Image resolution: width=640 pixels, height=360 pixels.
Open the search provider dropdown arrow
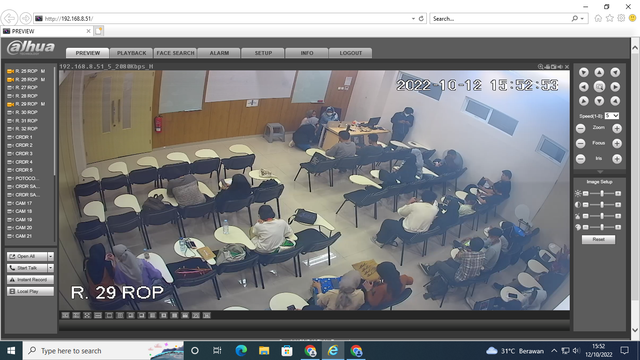tap(582, 19)
